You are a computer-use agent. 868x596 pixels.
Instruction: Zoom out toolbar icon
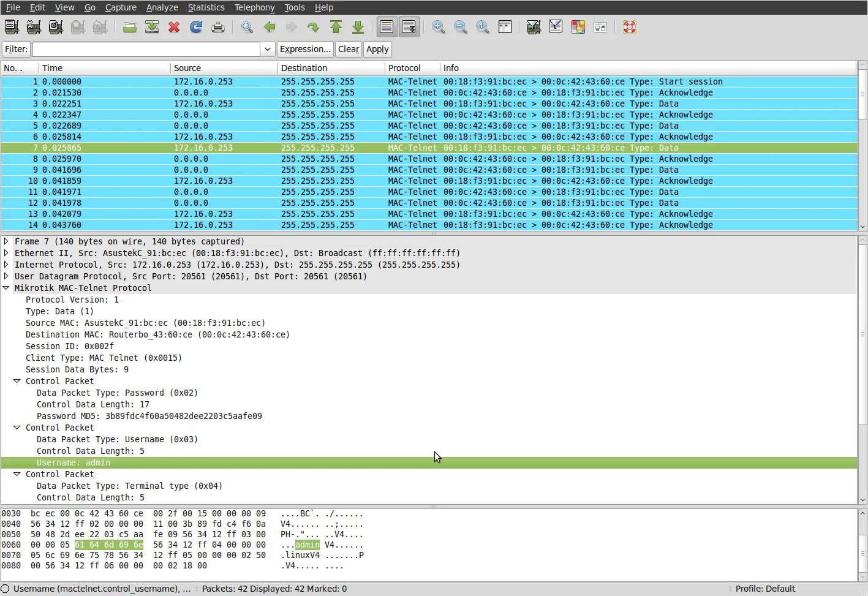pos(461,27)
